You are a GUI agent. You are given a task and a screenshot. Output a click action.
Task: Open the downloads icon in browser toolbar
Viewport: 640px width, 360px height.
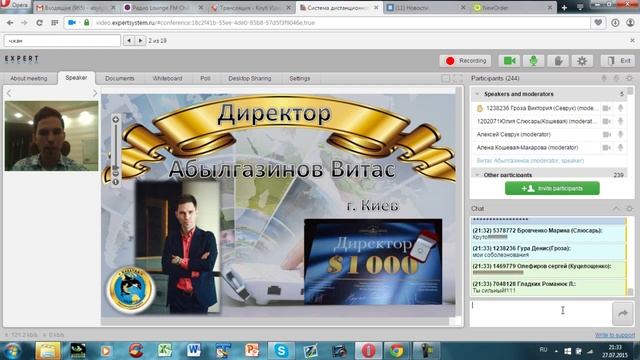[615, 23]
